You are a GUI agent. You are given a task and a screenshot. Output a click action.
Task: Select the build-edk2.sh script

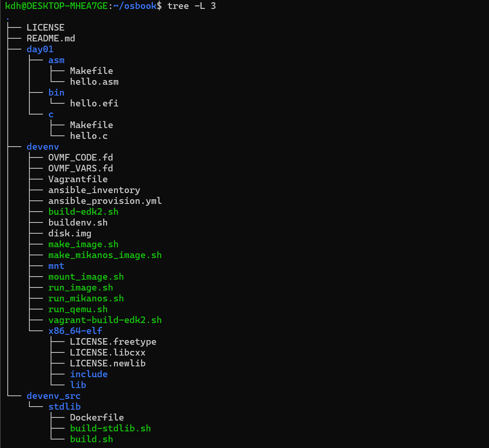[x=83, y=212]
